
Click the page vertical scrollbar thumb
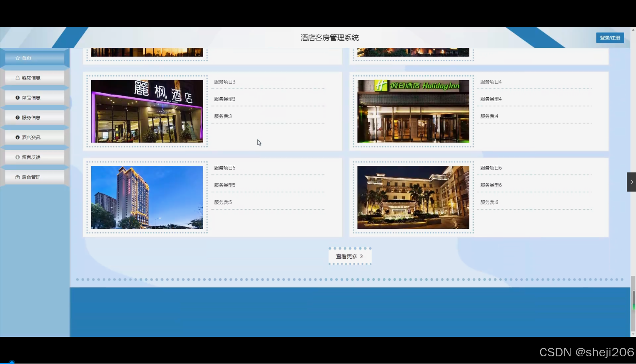pos(633,303)
